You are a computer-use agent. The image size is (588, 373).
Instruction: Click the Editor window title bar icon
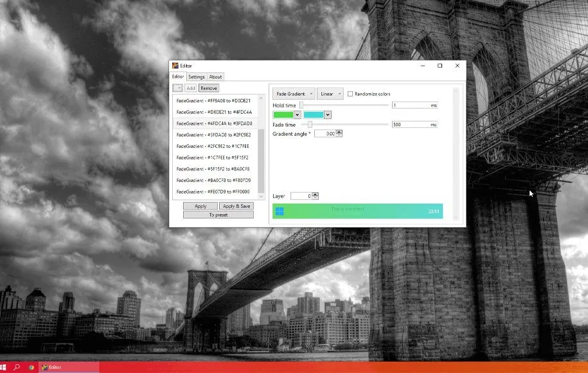pyautogui.click(x=174, y=66)
